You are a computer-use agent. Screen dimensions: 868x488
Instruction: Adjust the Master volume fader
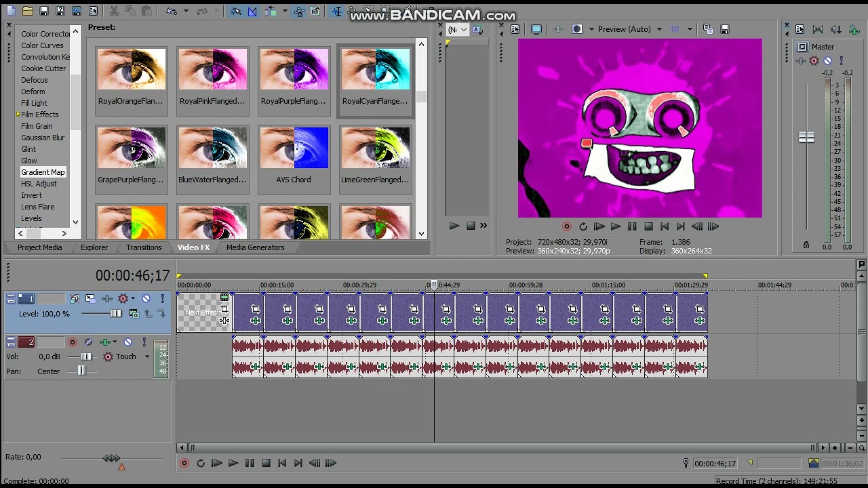(x=806, y=138)
